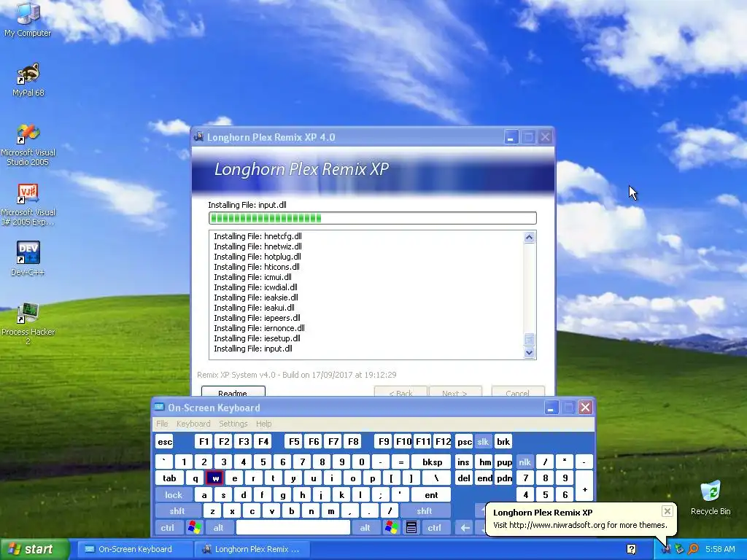Switch to On-Screen Keyboard taskbar button
This screenshot has height=560, width=747.
(x=133, y=549)
